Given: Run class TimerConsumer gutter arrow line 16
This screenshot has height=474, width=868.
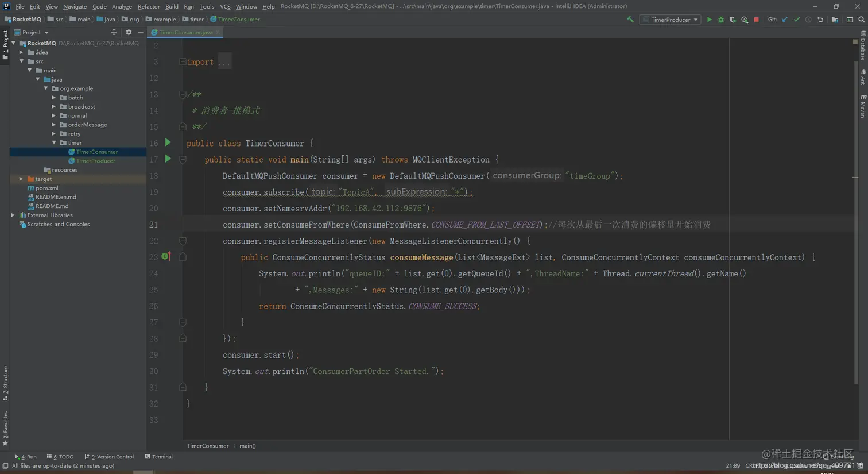Looking at the screenshot, I should coord(168,142).
